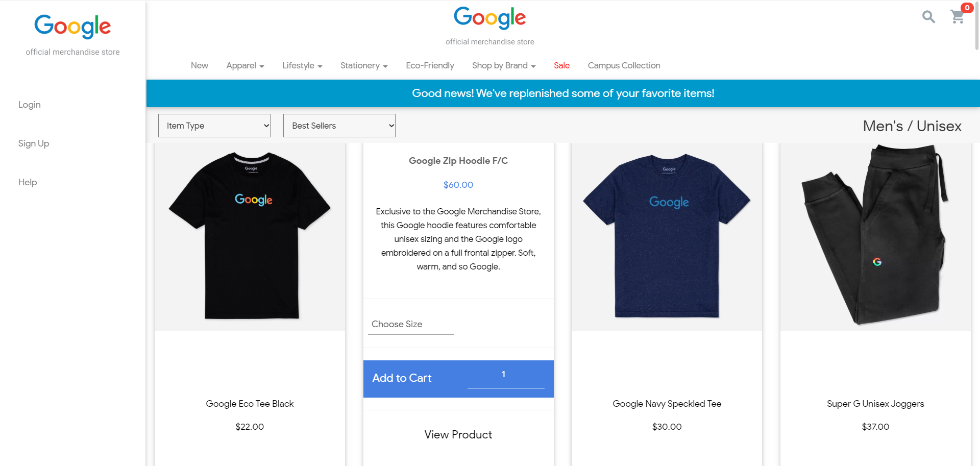This screenshot has width=980, height=466.
Task: Click the $30.00 Navy Tee price
Action: coord(667,427)
